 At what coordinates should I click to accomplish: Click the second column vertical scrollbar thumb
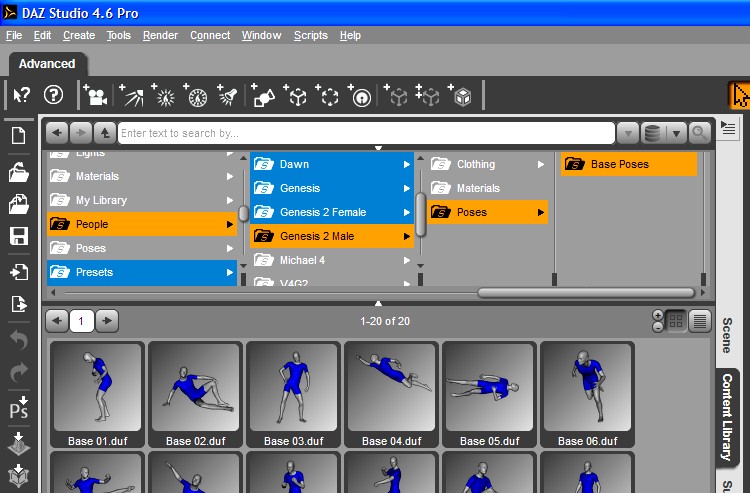pos(420,214)
